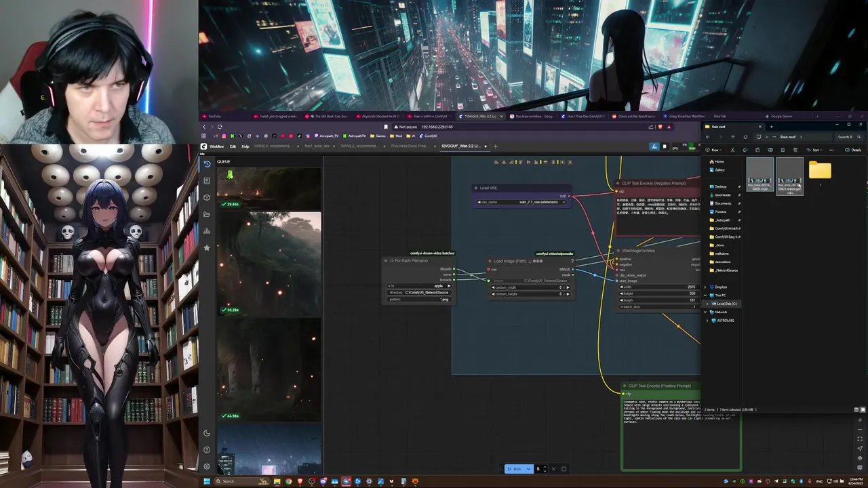This screenshot has height=488, width=868.
Task: Click the cut scissors icon in File Explorer
Action: [x=732, y=150]
